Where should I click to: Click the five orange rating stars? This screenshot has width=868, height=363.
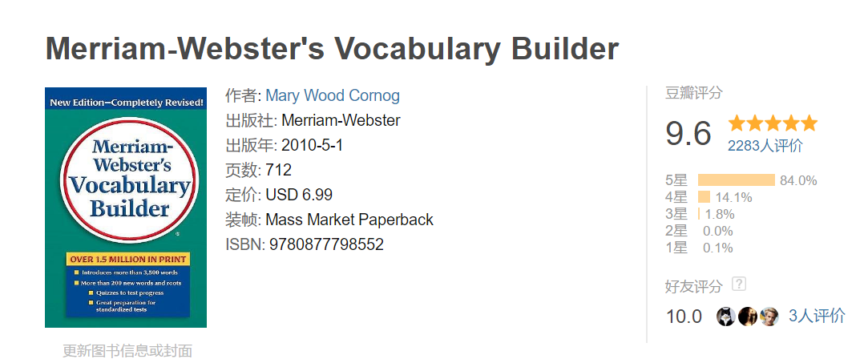pos(773,123)
